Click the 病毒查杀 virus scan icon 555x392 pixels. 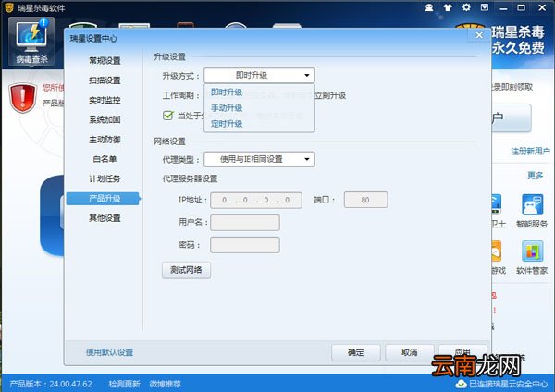[x=31, y=42]
